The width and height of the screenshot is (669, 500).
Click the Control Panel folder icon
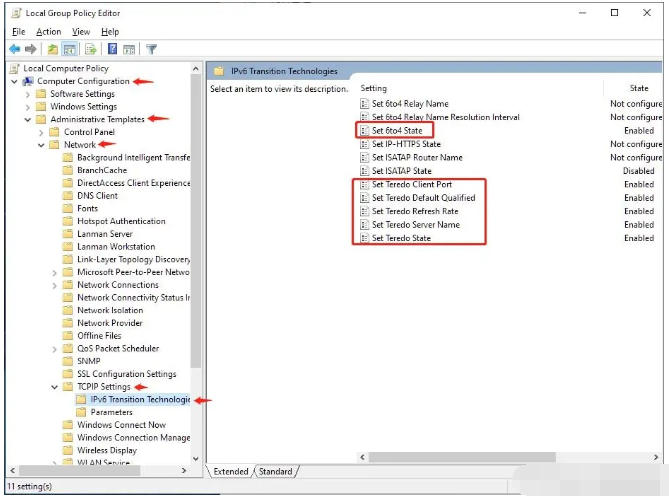click(54, 132)
